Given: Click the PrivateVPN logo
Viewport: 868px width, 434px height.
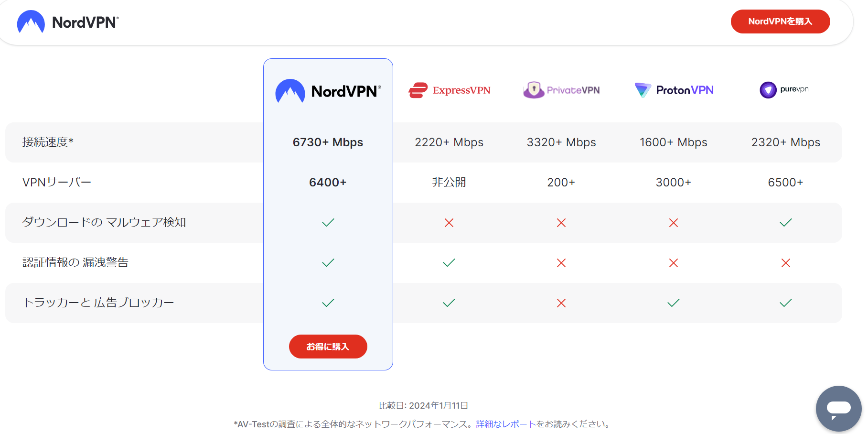Looking at the screenshot, I should point(561,90).
